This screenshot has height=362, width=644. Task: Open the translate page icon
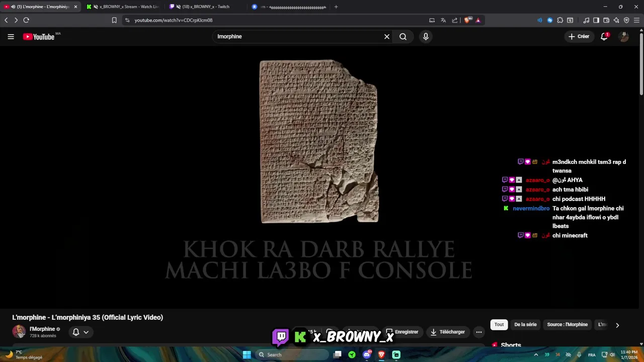click(x=443, y=20)
